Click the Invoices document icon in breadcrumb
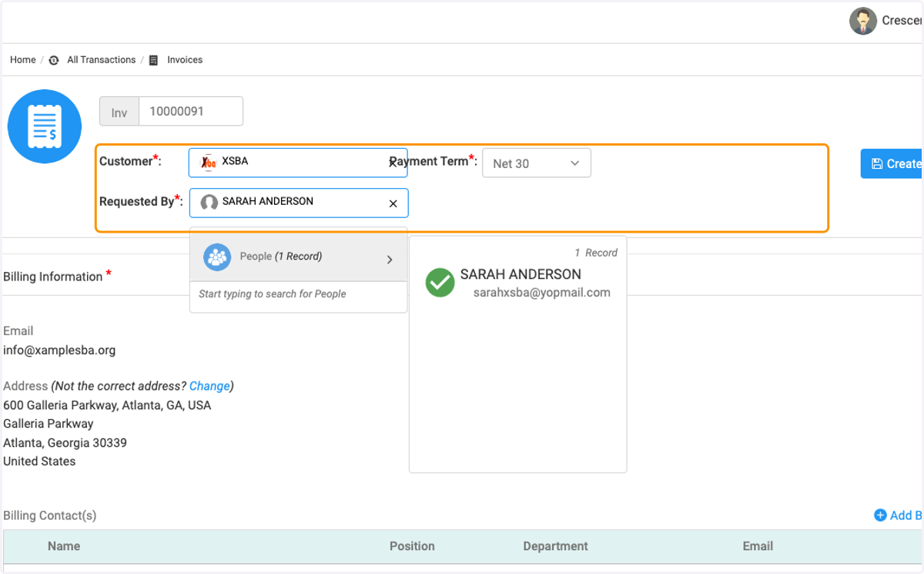924x574 pixels. click(x=153, y=60)
